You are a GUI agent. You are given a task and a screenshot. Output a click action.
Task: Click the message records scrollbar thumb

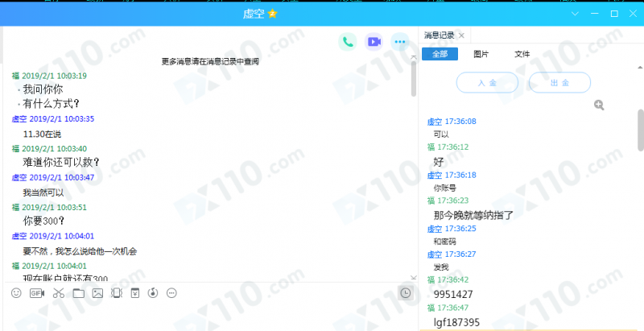click(641, 130)
